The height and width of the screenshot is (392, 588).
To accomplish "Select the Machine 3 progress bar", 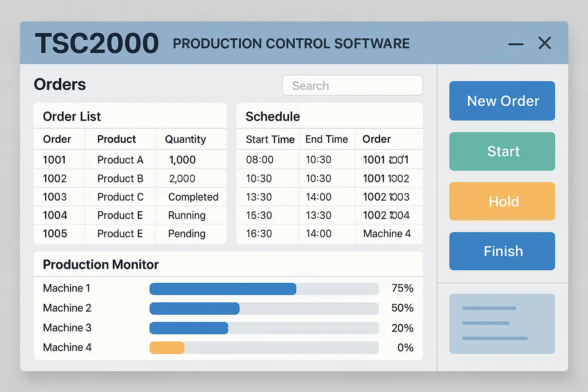I will click(x=264, y=328).
